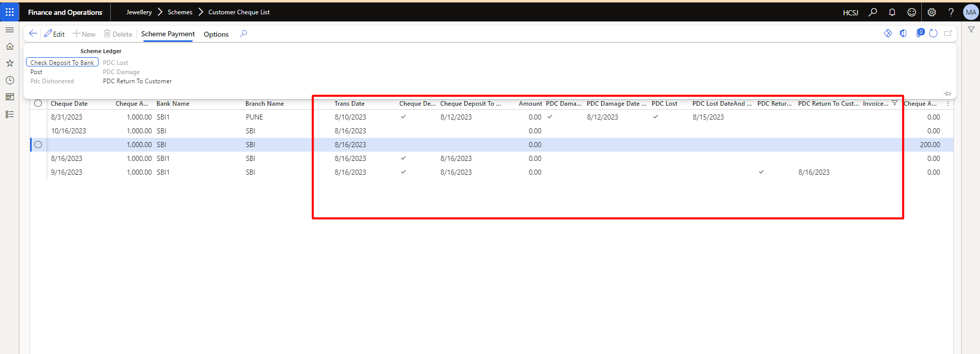Switch to Scheme Payment tab

point(168,34)
